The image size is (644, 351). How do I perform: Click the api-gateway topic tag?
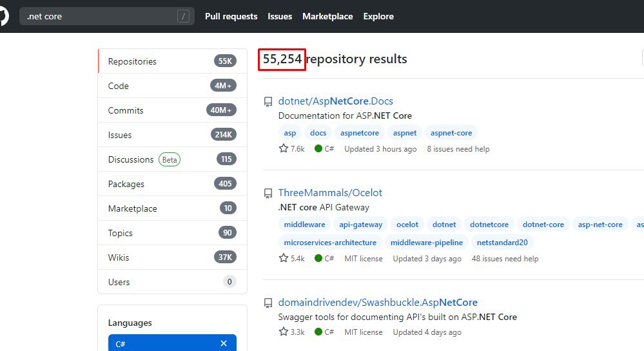(360, 225)
